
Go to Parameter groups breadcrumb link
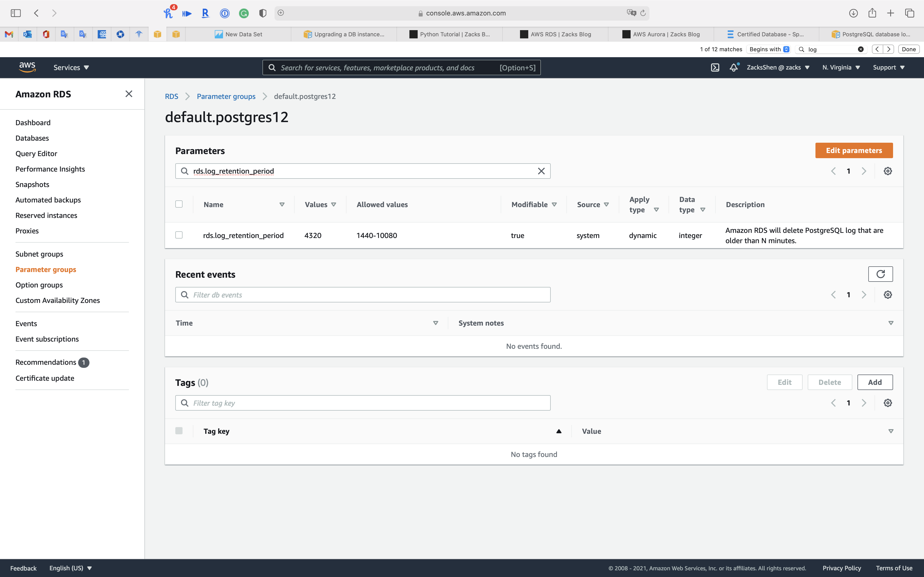[226, 96]
